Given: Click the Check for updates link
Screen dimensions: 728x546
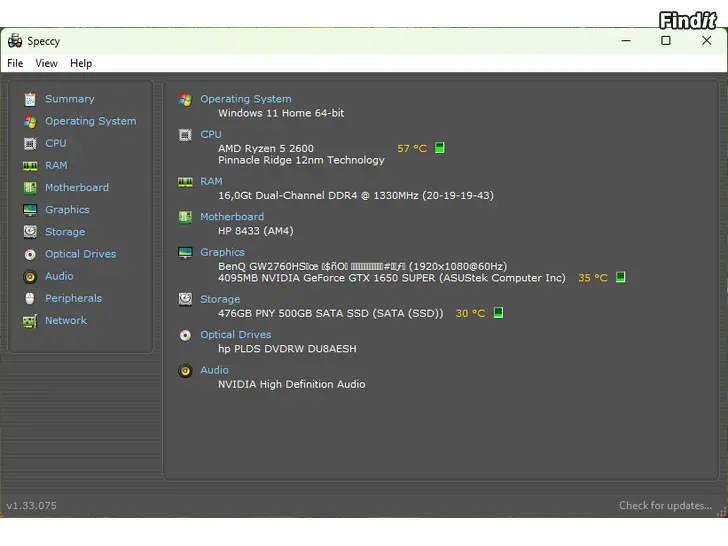Looking at the screenshot, I should (x=665, y=506).
